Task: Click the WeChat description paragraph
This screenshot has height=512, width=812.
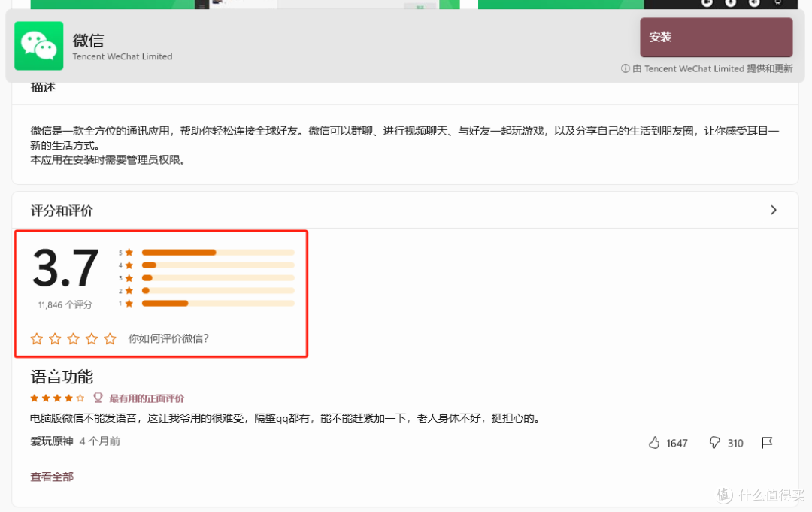Action: click(404, 145)
